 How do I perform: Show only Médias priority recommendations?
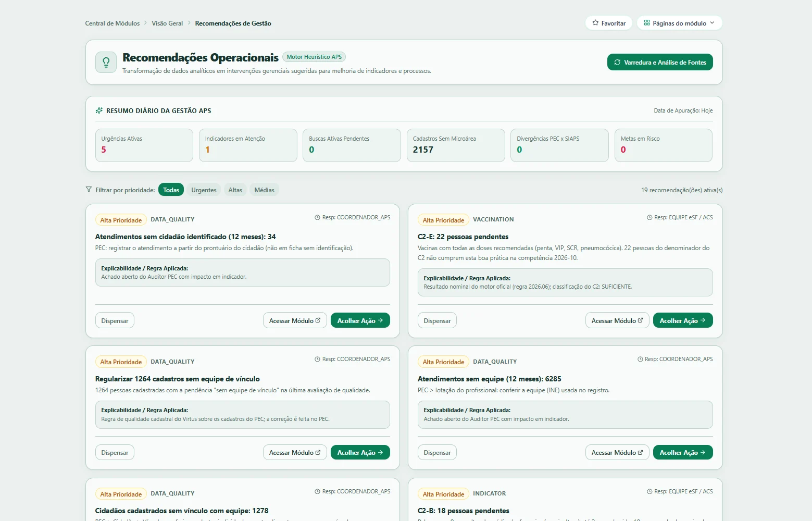coord(264,190)
